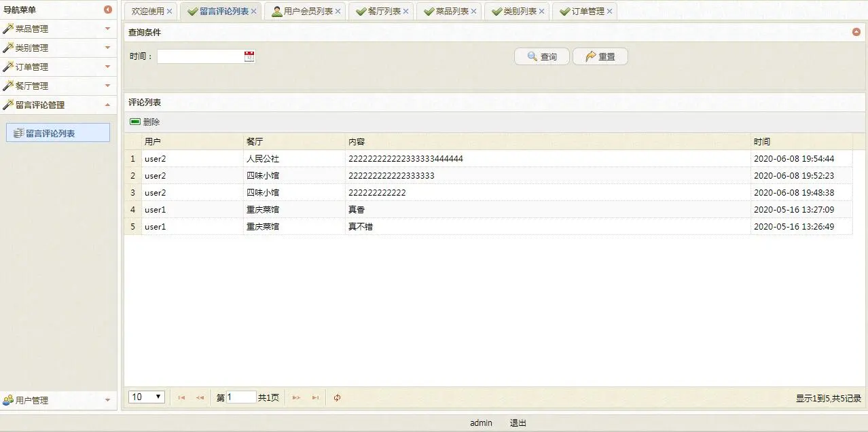Viewport: 868px width, 432px height.
Task: Collapse the navigation menu sidebar
Action: 108,10
